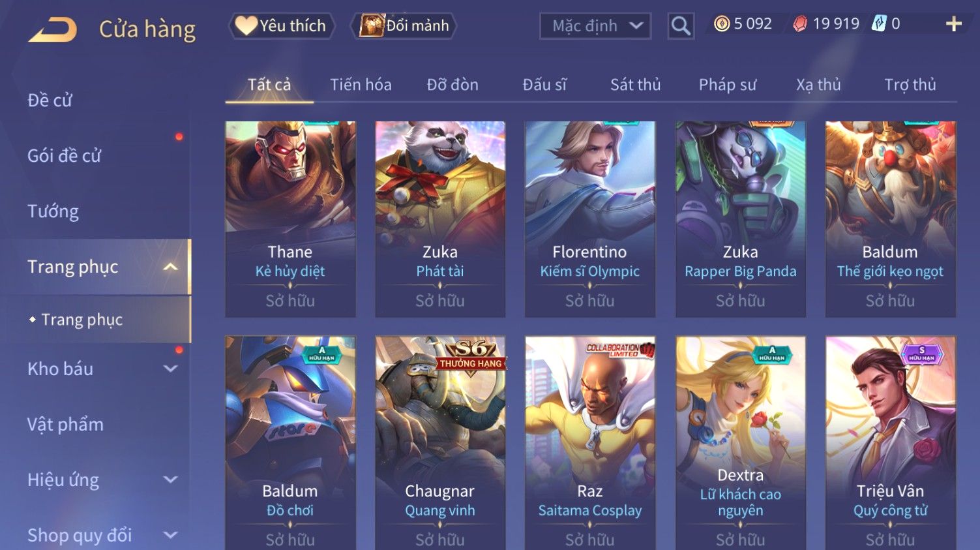Screen dimensions: 980x550
Task: Expand the Kho báu sidebar section
Action: (x=170, y=369)
